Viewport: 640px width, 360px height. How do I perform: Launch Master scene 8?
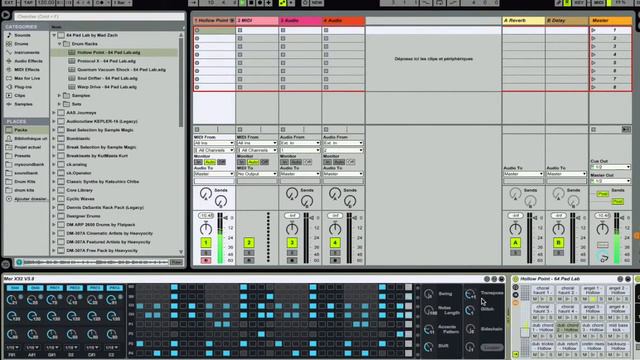click(593, 87)
